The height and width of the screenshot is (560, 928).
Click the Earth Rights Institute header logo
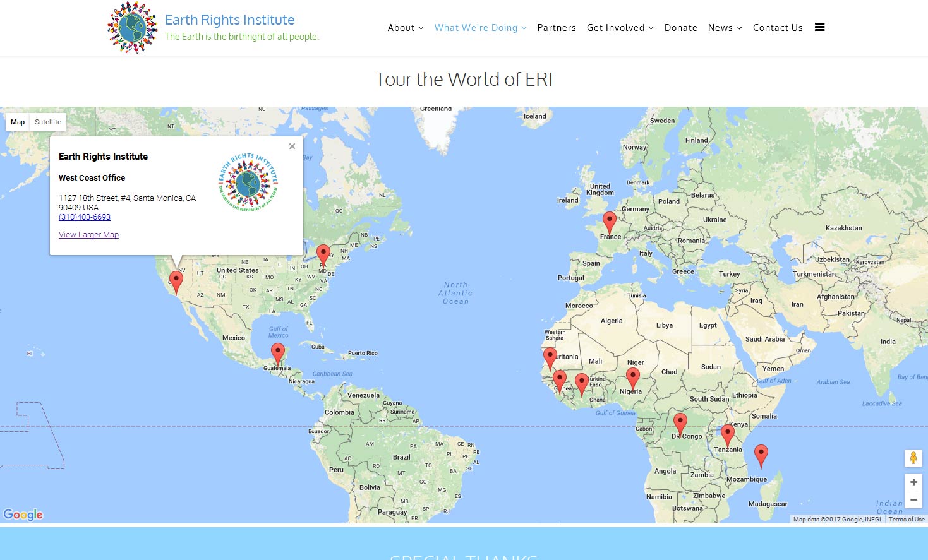pyautogui.click(x=132, y=28)
